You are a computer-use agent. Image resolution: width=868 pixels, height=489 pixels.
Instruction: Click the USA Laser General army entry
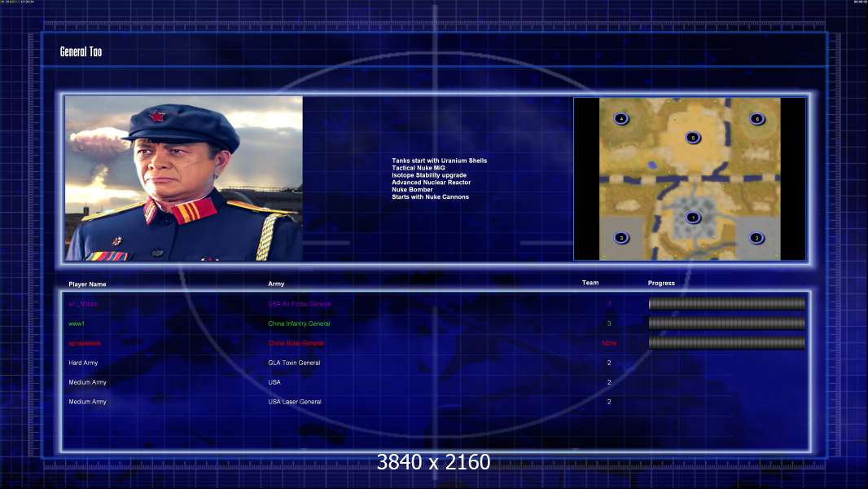point(295,402)
